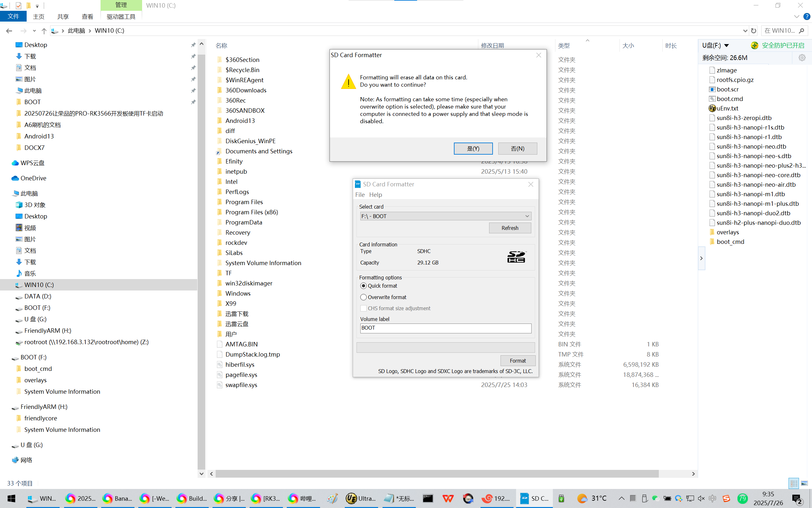Open File menu in SD Card Formatter
812x508 pixels.
pyautogui.click(x=360, y=195)
